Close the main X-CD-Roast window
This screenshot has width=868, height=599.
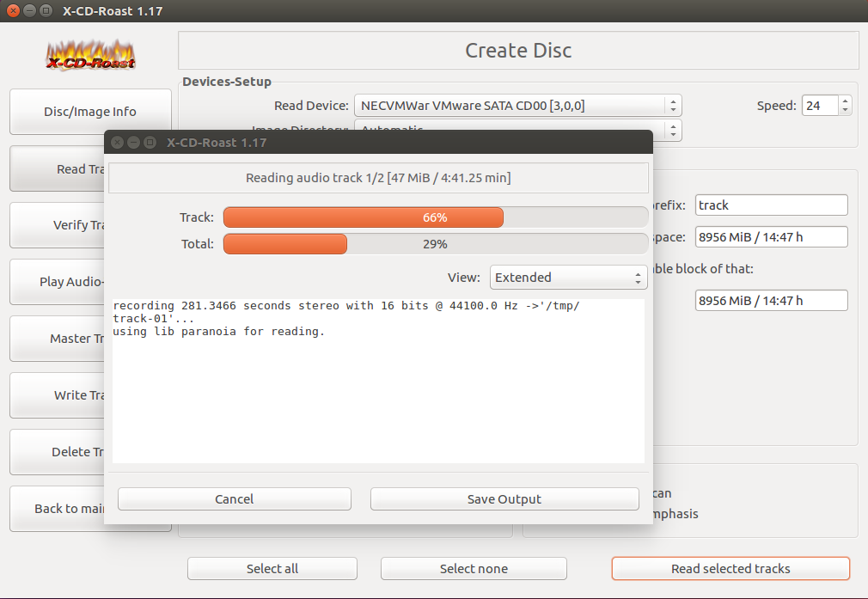pyautogui.click(x=13, y=10)
